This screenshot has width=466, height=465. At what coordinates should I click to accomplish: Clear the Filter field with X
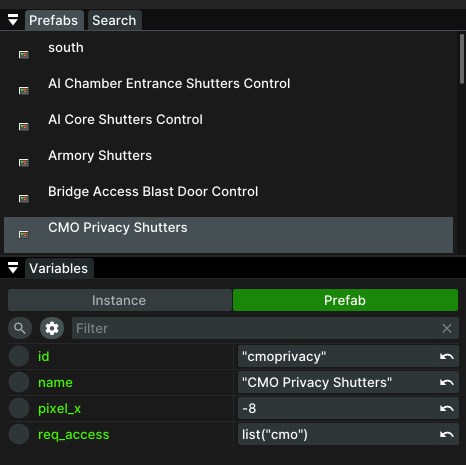pyautogui.click(x=447, y=328)
